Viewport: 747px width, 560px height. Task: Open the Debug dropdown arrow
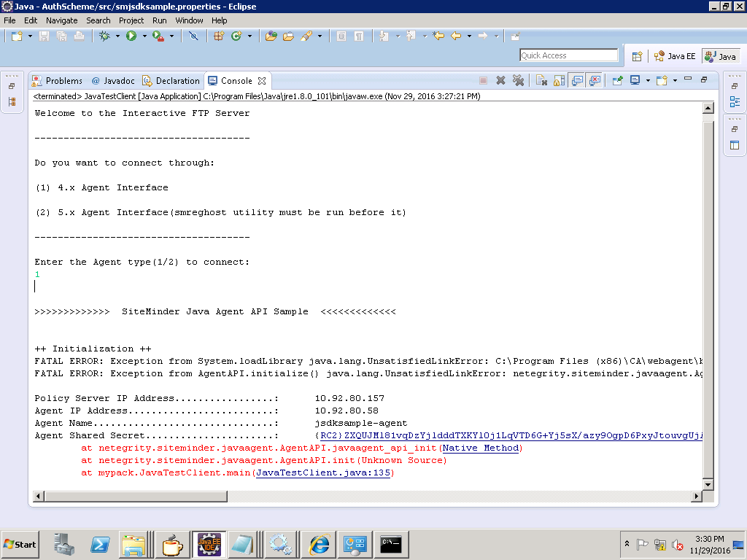(x=117, y=36)
